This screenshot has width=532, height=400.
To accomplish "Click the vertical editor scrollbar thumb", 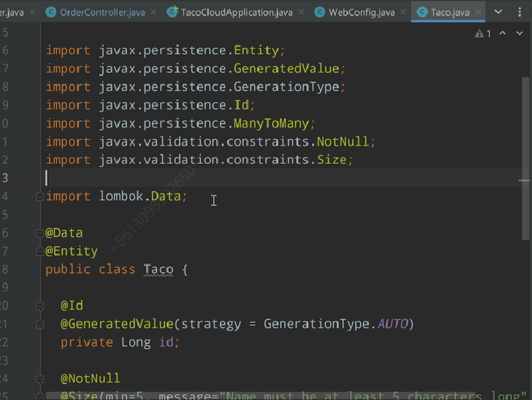I will [525, 159].
